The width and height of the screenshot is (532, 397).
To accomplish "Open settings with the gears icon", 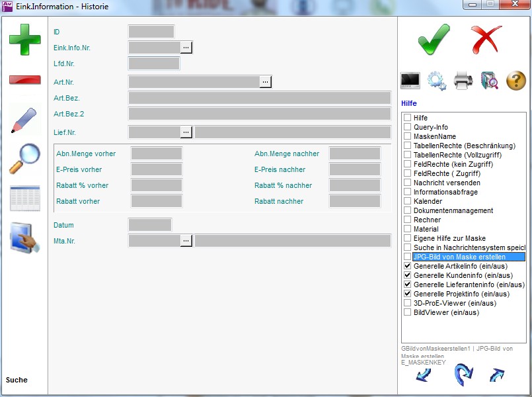I will [x=437, y=81].
